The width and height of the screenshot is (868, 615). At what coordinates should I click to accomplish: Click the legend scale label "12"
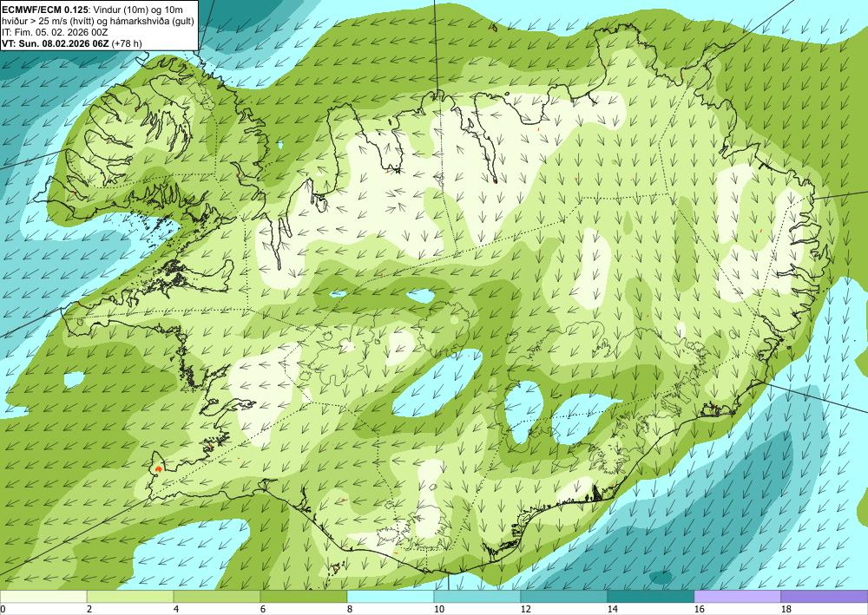[x=526, y=610]
